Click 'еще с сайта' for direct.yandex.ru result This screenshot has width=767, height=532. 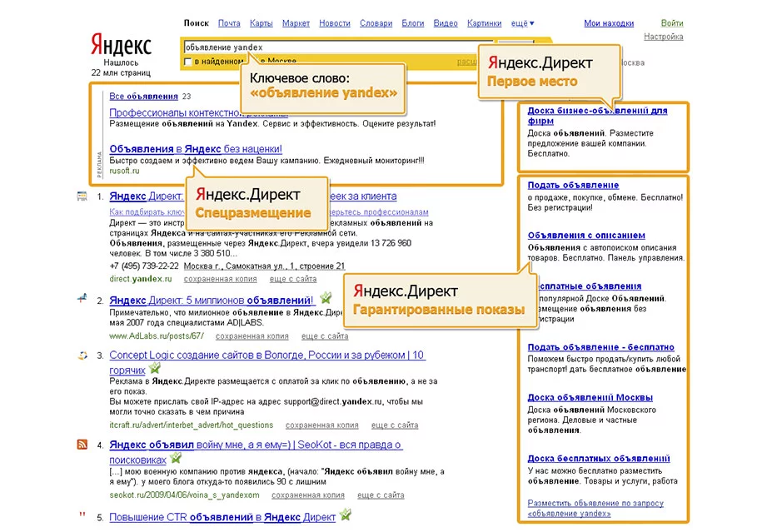pos(293,279)
